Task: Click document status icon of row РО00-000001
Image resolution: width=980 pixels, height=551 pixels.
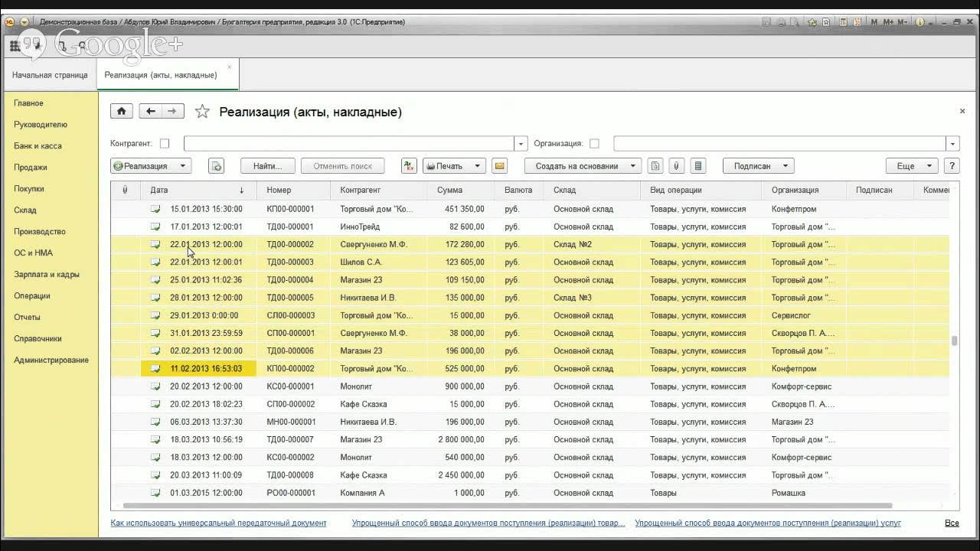Action: (155, 493)
